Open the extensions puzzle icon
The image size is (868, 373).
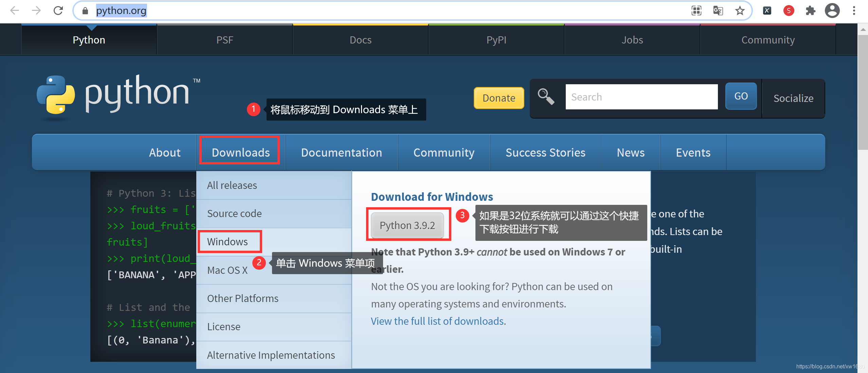pos(810,11)
